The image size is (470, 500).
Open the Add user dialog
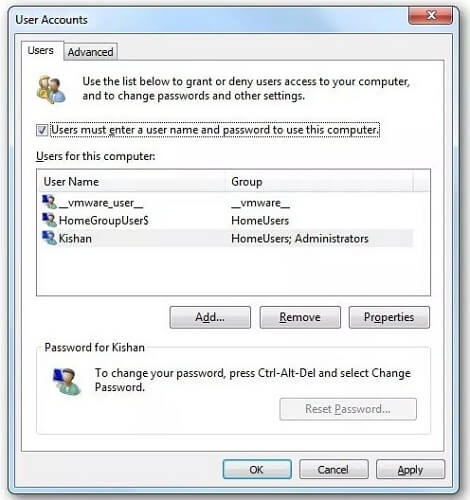coord(210,317)
